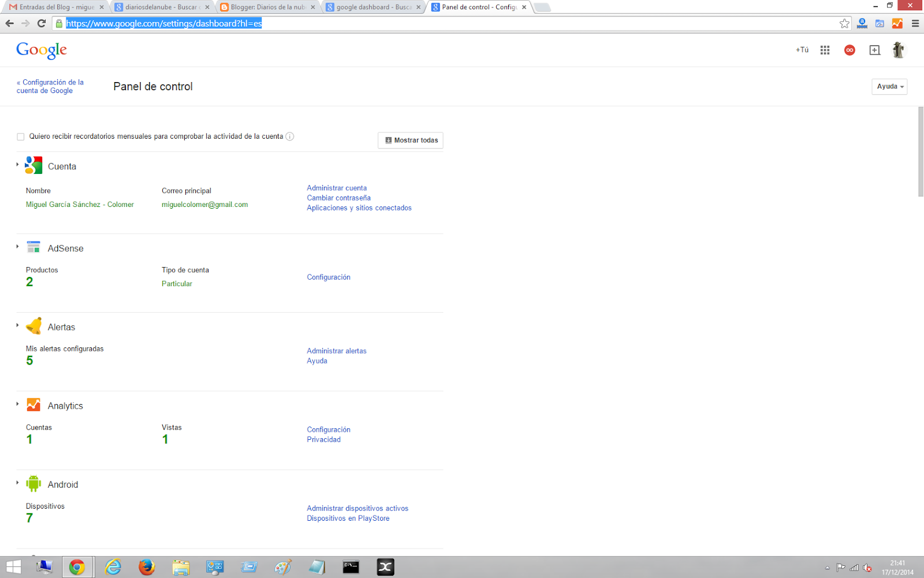Click the Cuenta section icon
Image resolution: width=924 pixels, height=578 pixels.
tap(33, 165)
